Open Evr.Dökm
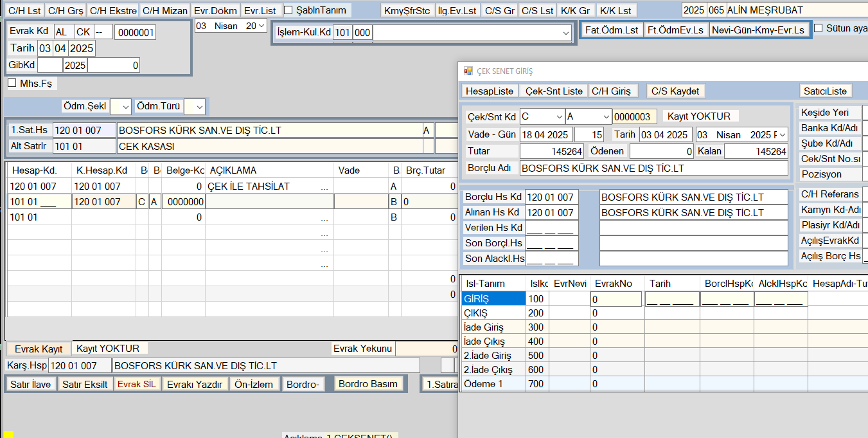 (215, 10)
